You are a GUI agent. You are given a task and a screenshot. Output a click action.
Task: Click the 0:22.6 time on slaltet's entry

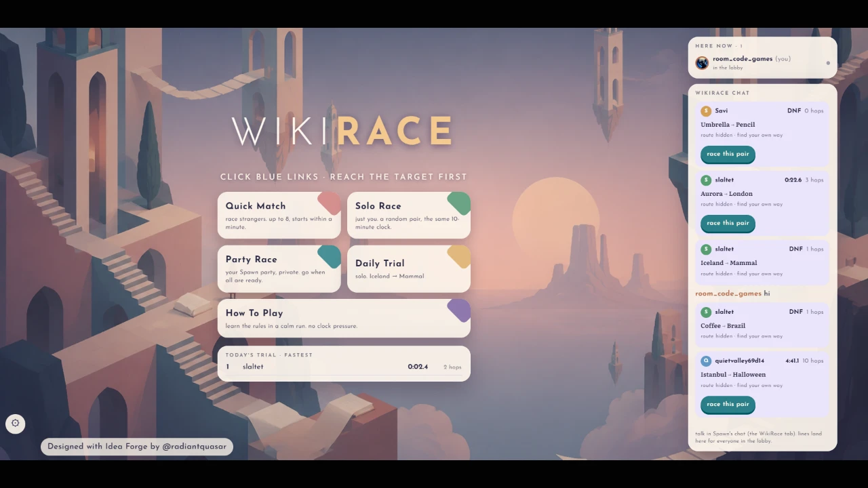793,180
